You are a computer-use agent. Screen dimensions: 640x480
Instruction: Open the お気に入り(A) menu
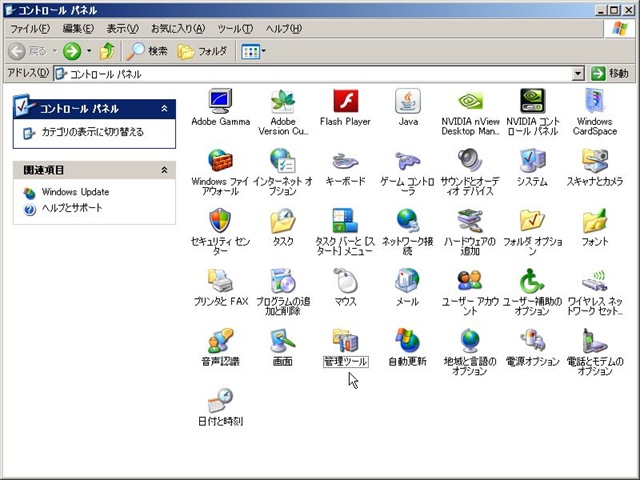(178, 29)
